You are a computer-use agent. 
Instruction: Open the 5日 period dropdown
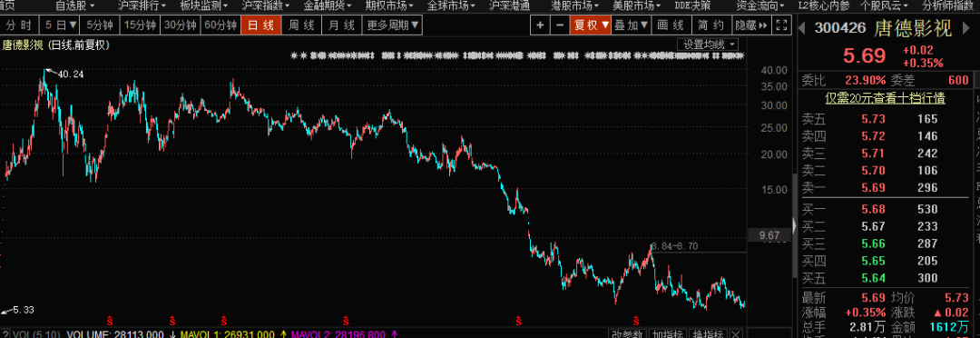point(61,25)
